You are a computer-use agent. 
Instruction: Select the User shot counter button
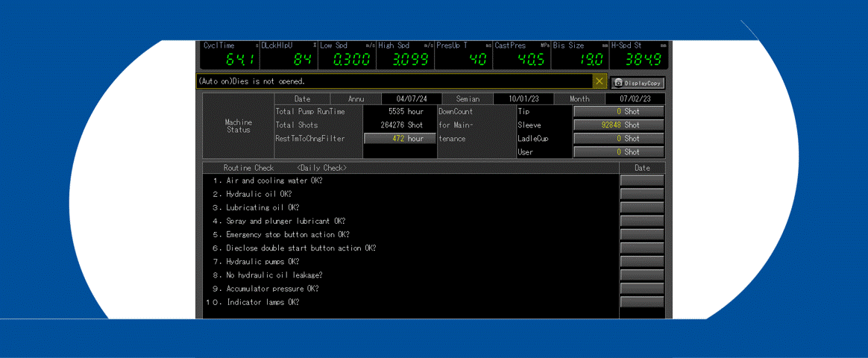(x=618, y=152)
